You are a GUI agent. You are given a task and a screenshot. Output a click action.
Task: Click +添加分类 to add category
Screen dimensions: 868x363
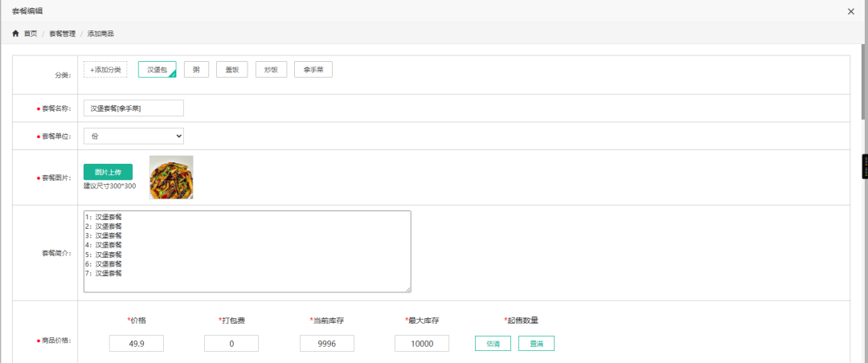point(105,70)
